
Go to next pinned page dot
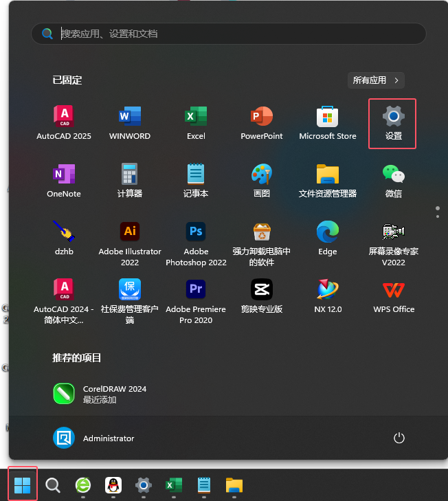[438, 216]
